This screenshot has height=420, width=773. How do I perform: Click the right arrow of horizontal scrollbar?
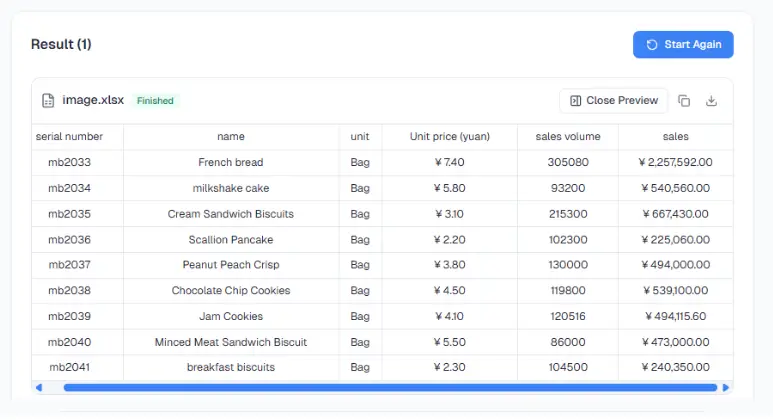[726, 387]
